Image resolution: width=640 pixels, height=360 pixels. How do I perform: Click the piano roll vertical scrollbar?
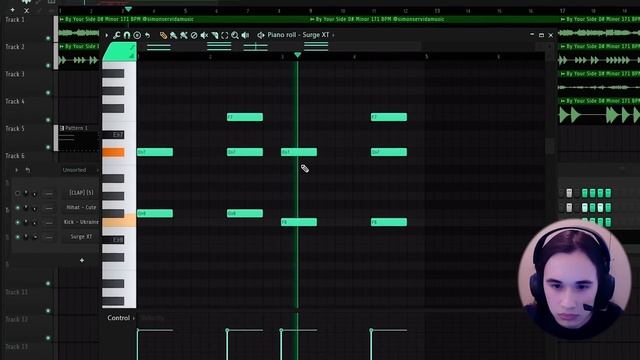[550, 146]
